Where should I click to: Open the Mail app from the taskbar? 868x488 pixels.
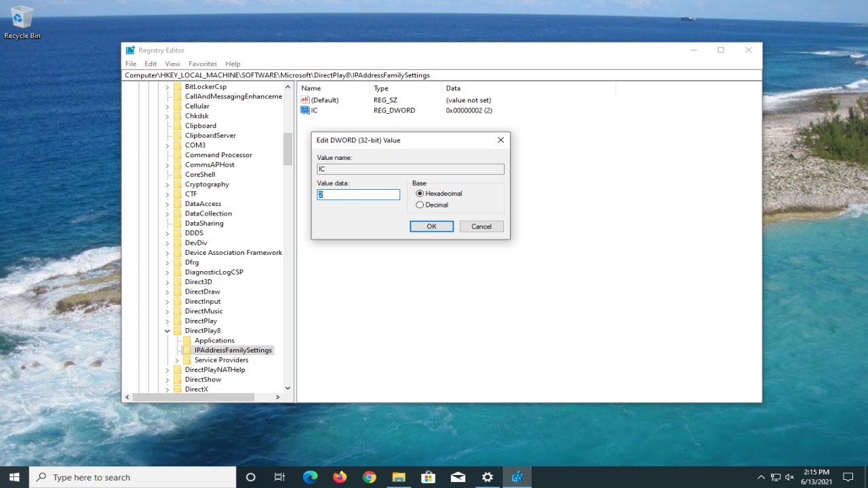click(458, 477)
